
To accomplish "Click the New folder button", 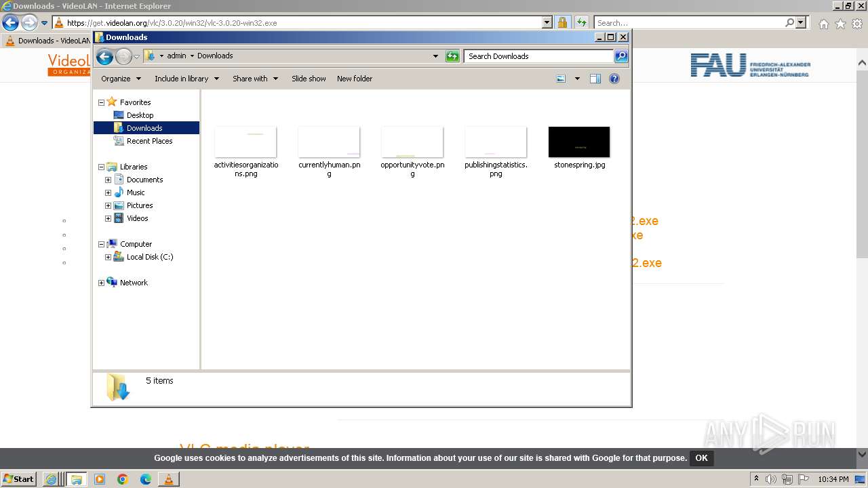I will coord(355,79).
